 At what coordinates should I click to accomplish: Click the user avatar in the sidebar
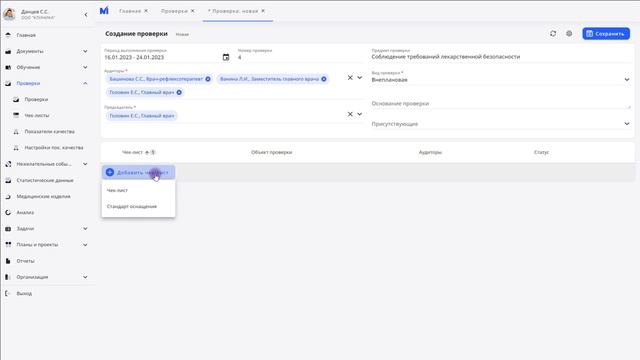tap(9, 14)
